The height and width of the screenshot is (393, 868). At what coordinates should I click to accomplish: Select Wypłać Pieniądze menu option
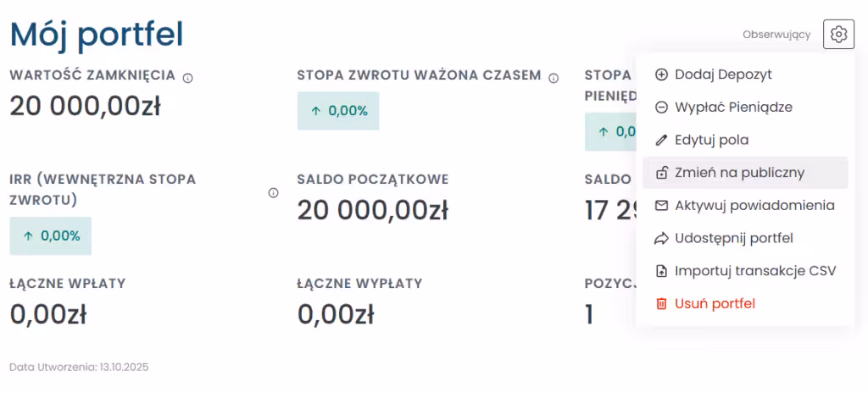click(x=733, y=108)
